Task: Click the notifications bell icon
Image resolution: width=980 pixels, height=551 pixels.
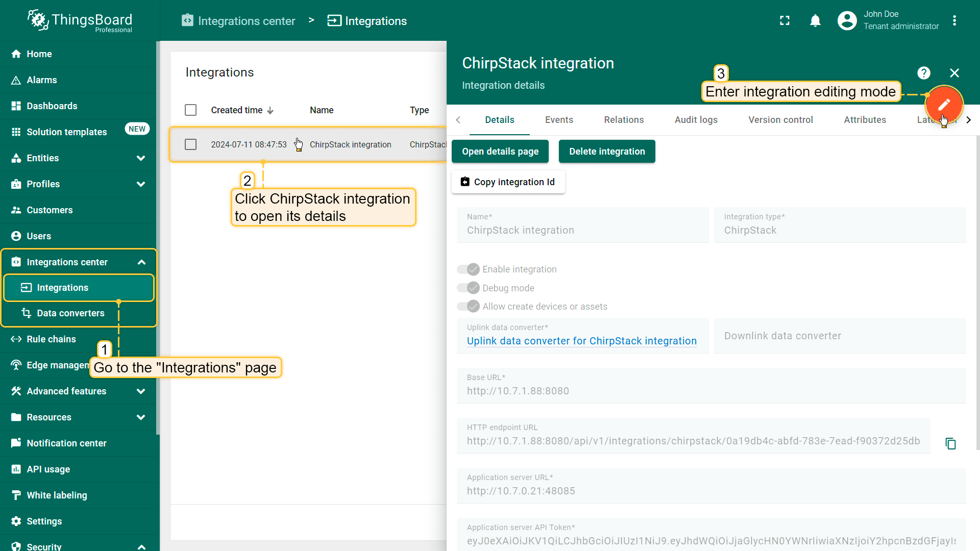Action: pos(815,21)
